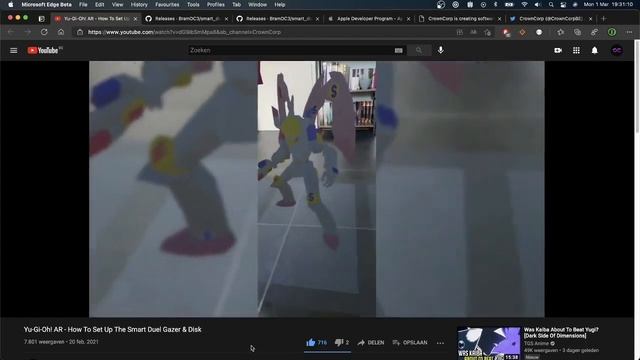Viewport: 640px width, 360px height.
Task: Go to Edge home page icon
Action: click(61, 32)
